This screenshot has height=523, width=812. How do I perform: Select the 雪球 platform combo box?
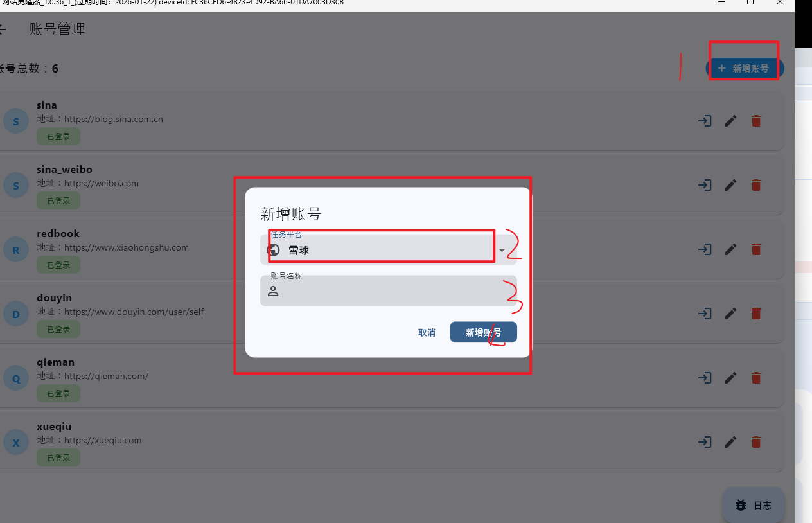[x=389, y=249]
